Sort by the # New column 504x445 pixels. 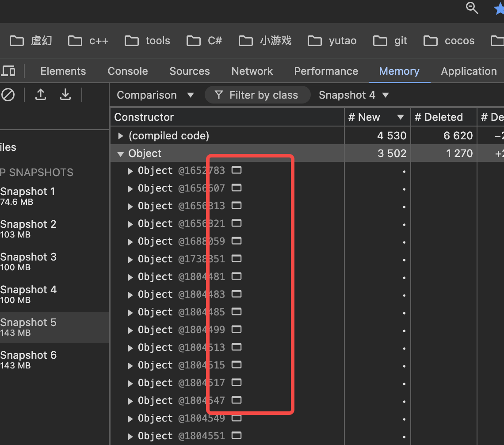(378, 117)
